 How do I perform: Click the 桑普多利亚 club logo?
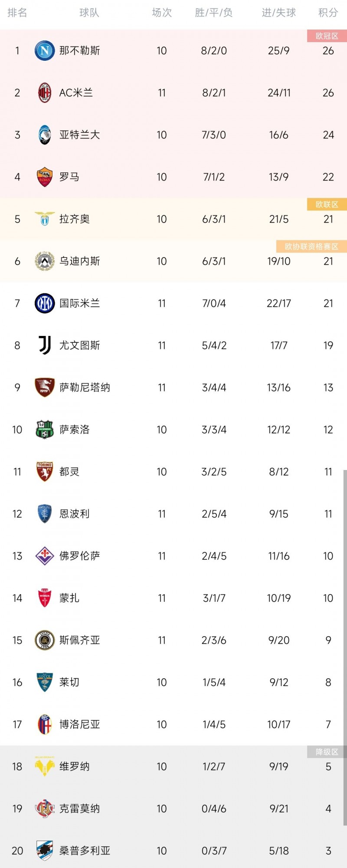(44, 851)
